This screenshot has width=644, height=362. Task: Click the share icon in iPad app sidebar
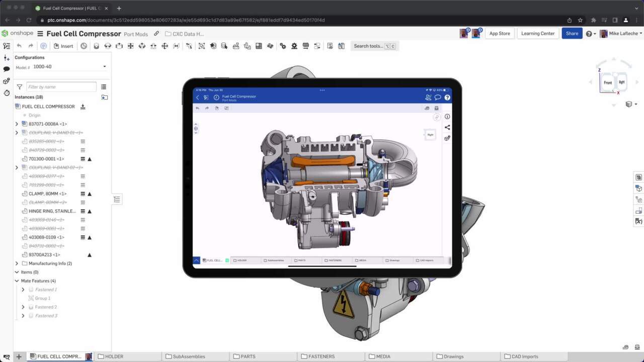[x=447, y=127]
